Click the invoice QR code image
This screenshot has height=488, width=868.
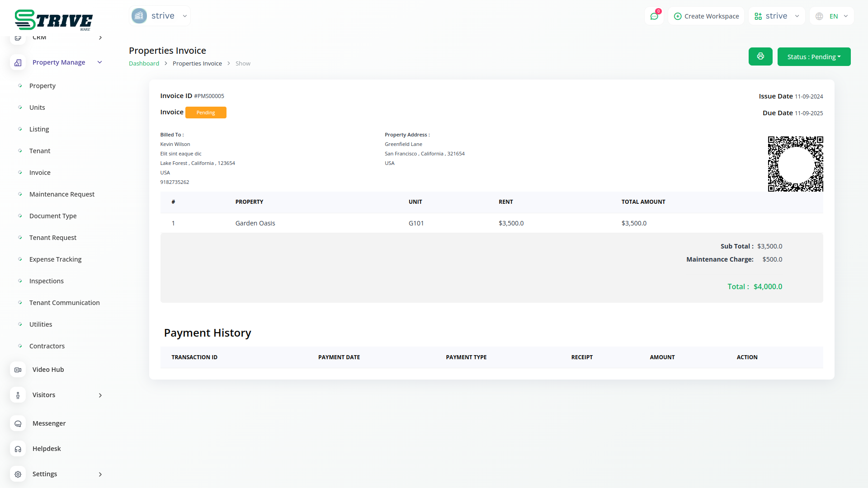pos(795,164)
